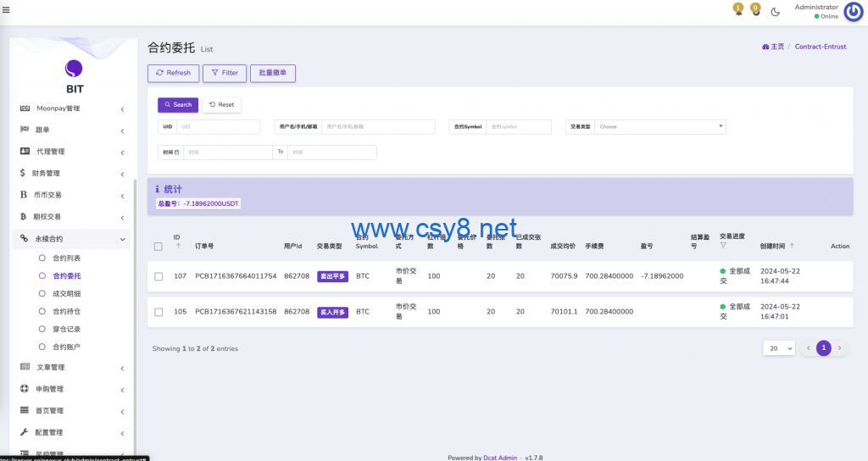Click the To end date field

pyautogui.click(x=332, y=153)
